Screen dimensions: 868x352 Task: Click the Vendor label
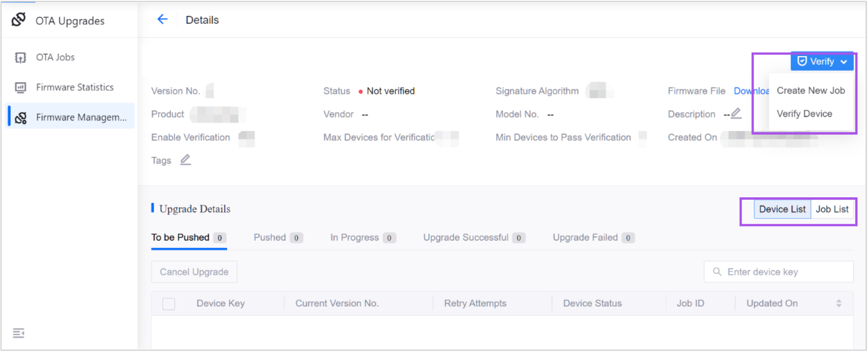point(338,114)
